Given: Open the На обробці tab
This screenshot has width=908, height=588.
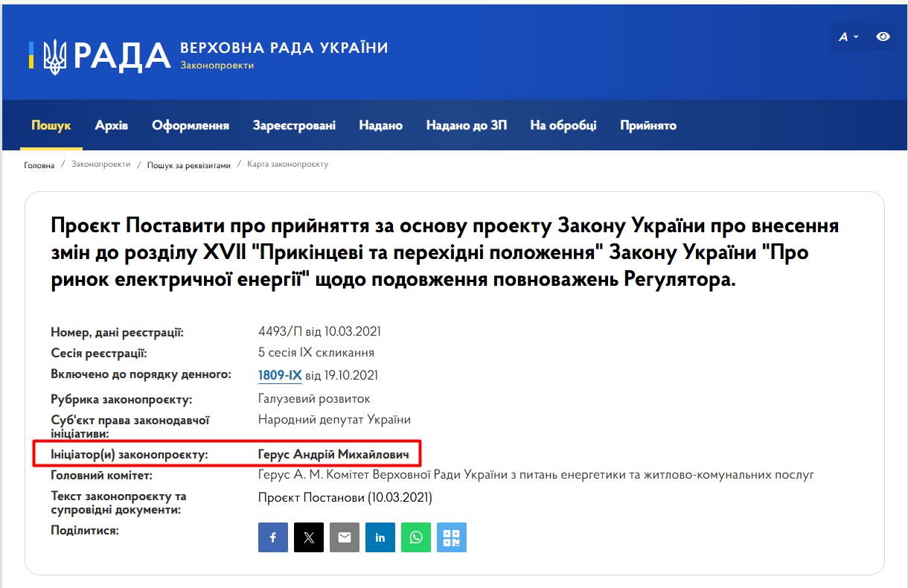Looking at the screenshot, I should (563, 125).
